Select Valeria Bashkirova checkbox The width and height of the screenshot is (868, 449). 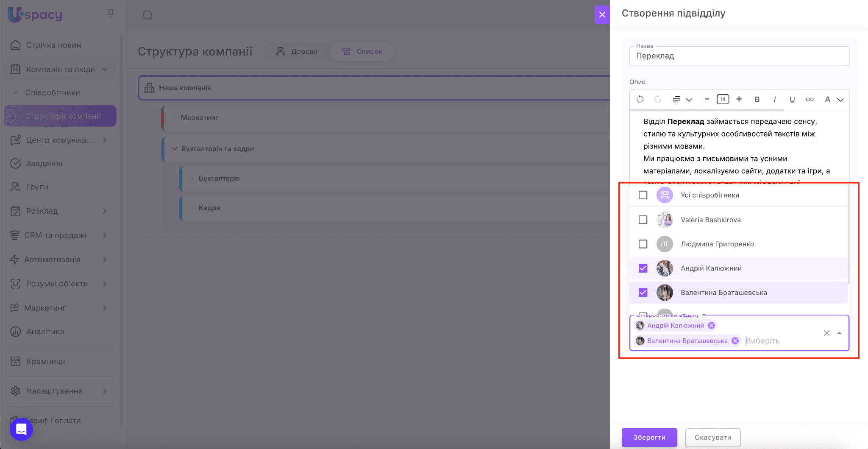point(643,220)
